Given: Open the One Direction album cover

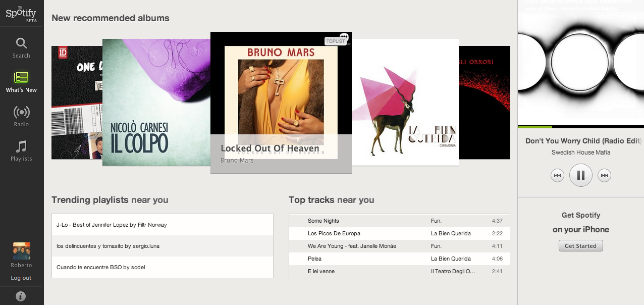Looking at the screenshot, I should click(77, 103).
